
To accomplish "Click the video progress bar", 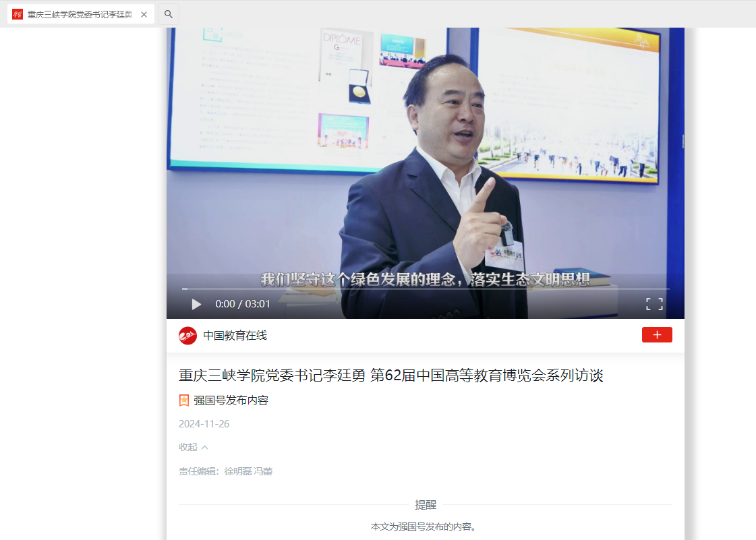I will tap(425, 289).
